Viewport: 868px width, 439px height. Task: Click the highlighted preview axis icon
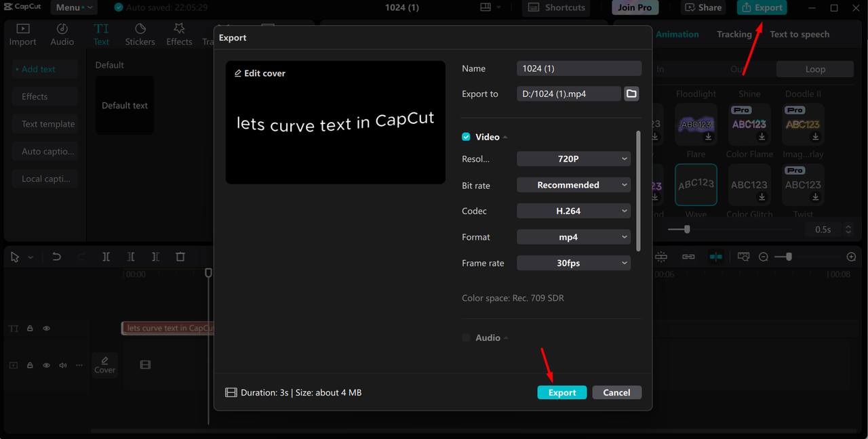[x=715, y=257]
